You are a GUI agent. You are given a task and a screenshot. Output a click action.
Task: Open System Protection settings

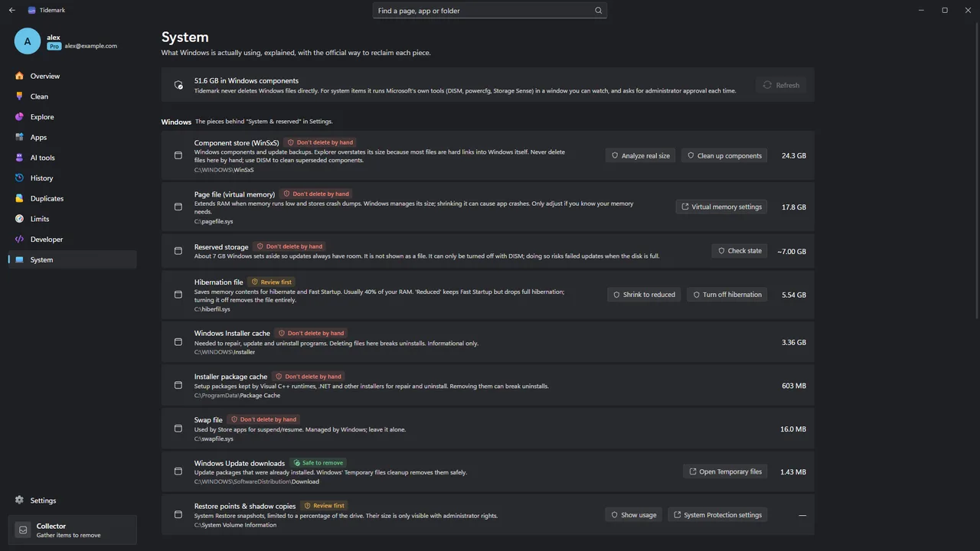click(x=717, y=515)
